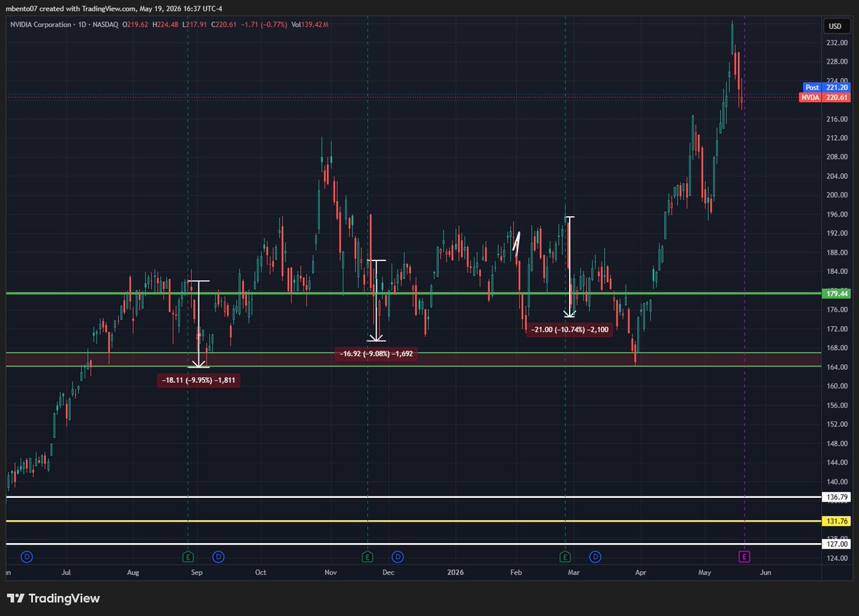859x616 pixels.
Task: Click the Jun label on time axis
Action: pyautogui.click(x=765, y=572)
